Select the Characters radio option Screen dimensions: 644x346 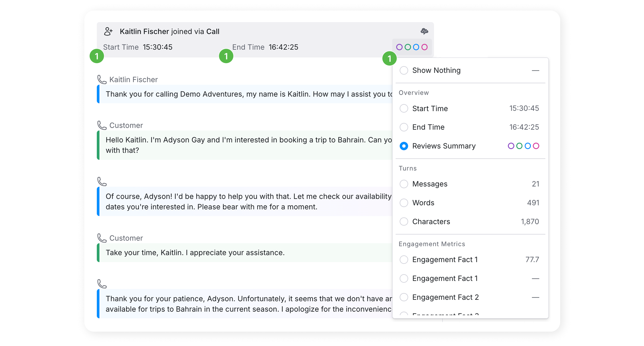coord(404,221)
